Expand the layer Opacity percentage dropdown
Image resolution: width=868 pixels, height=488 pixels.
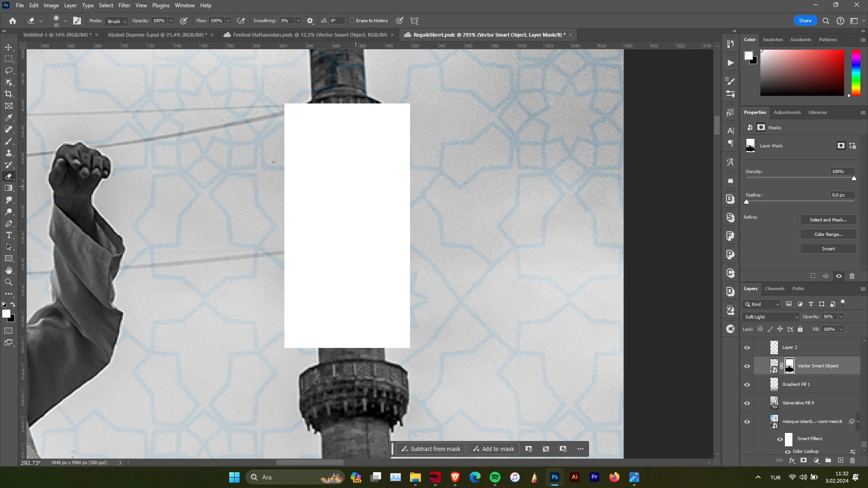tap(841, 317)
